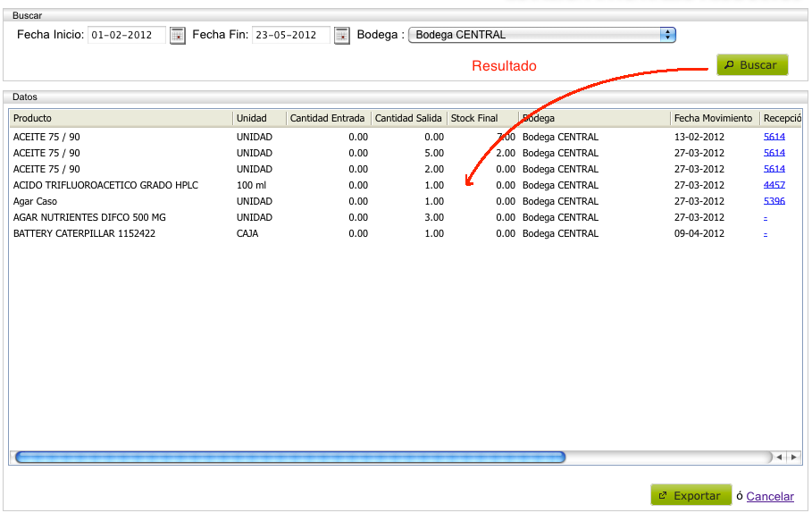The width and height of the screenshot is (812, 513).
Task: Sort by the Cantidad Salida column header
Action: click(408, 118)
